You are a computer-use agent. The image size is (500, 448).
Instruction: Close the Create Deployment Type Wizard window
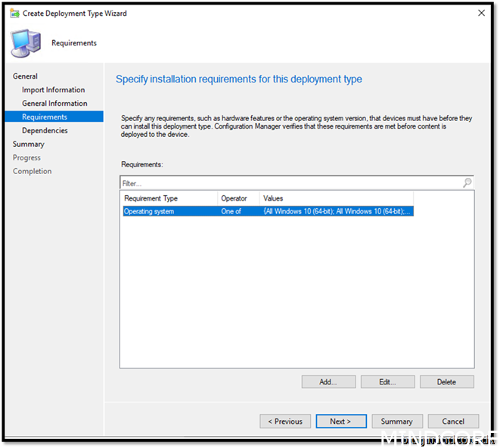click(482, 13)
